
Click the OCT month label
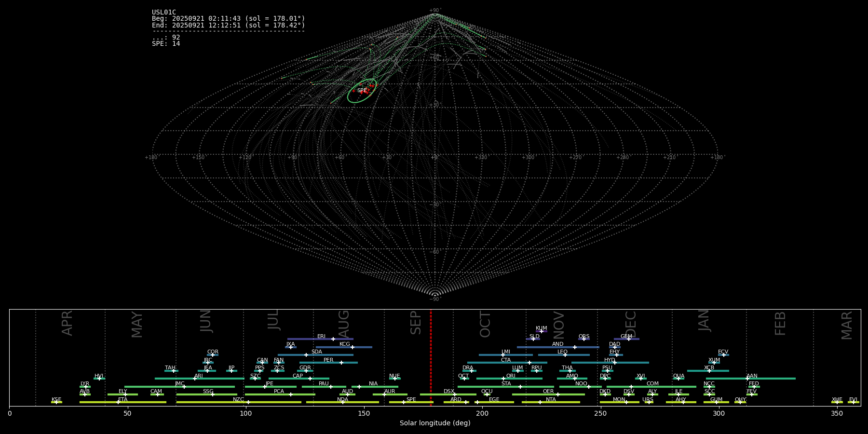[x=485, y=325]
